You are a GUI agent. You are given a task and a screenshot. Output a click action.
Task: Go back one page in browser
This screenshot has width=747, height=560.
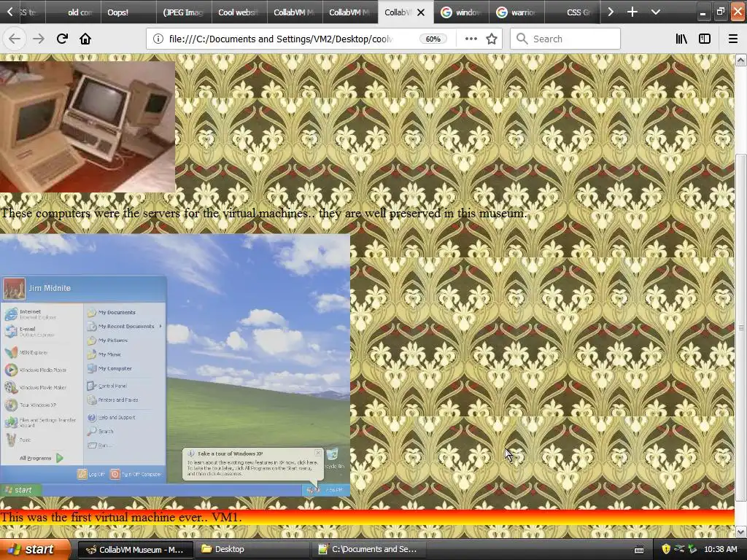tap(15, 39)
